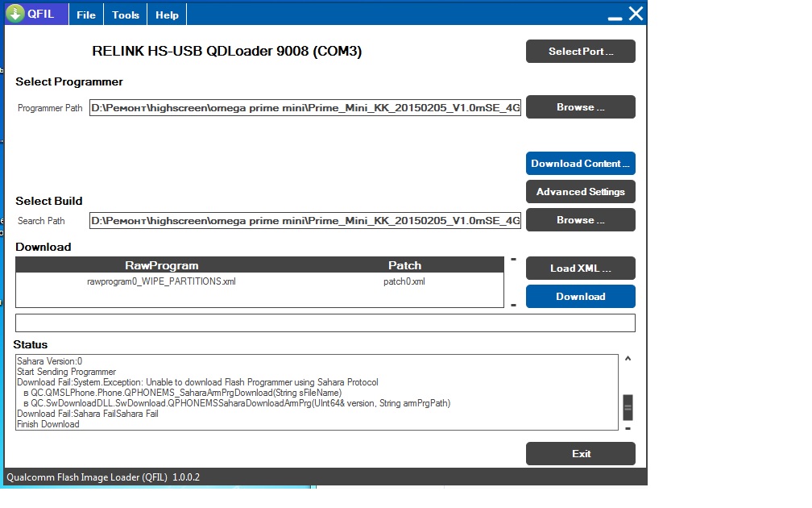Minimize the QFIL window
Screen dimensions: 812x508
click(615, 18)
